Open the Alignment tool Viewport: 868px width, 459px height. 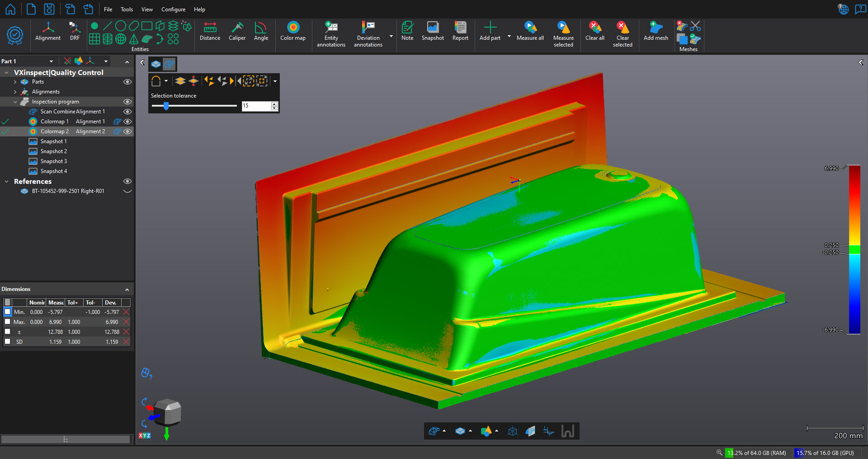(x=48, y=31)
